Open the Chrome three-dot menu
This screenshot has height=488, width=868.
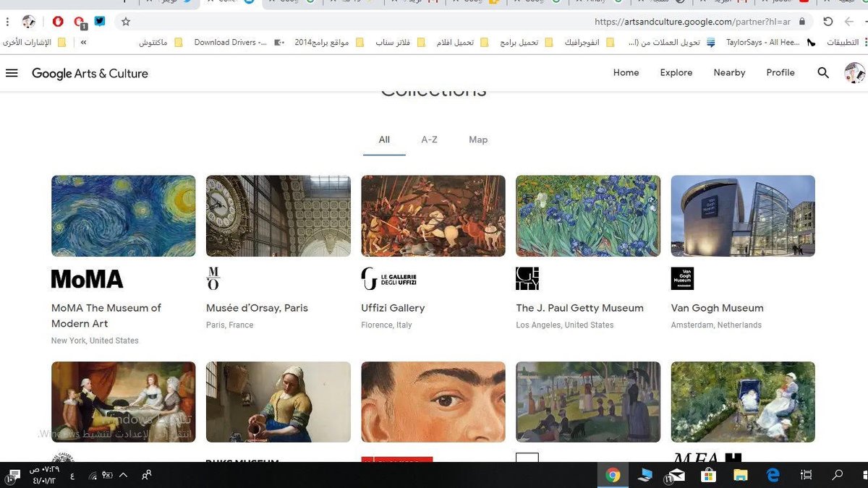[x=7, y=22]
